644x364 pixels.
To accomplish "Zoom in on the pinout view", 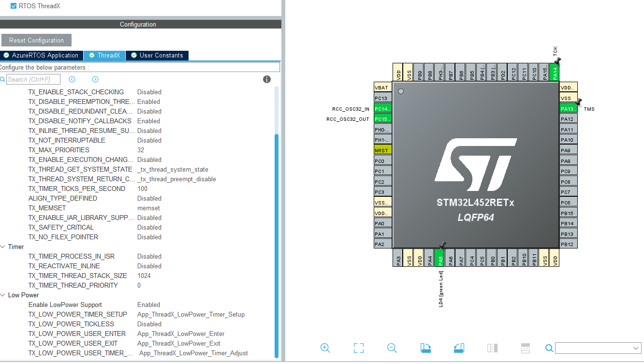I will click(325, 348).
